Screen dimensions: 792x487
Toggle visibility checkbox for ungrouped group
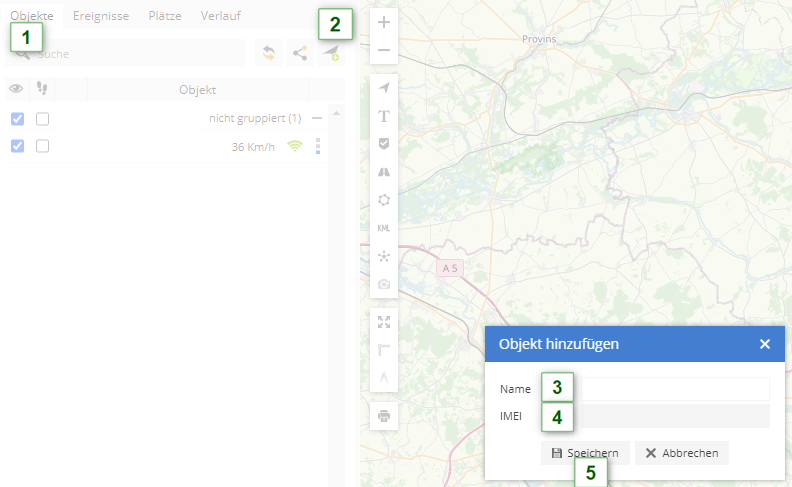click(17, 119)
